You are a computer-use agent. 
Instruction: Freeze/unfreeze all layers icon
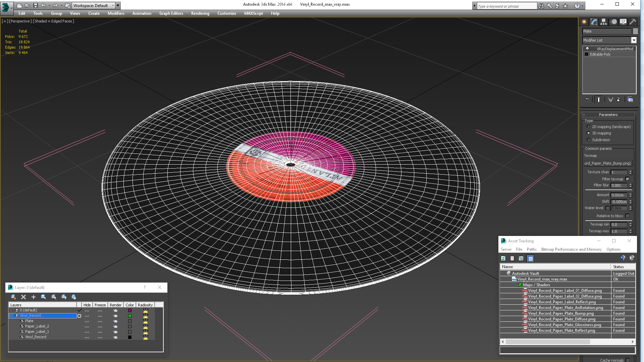click(x=74, y=297)
